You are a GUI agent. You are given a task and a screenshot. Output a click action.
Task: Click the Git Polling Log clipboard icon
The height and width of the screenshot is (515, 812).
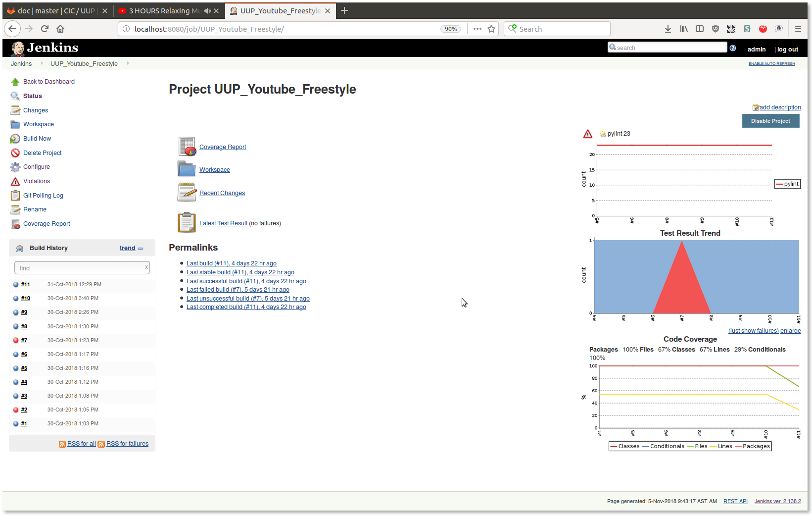(x=15, y=196)
